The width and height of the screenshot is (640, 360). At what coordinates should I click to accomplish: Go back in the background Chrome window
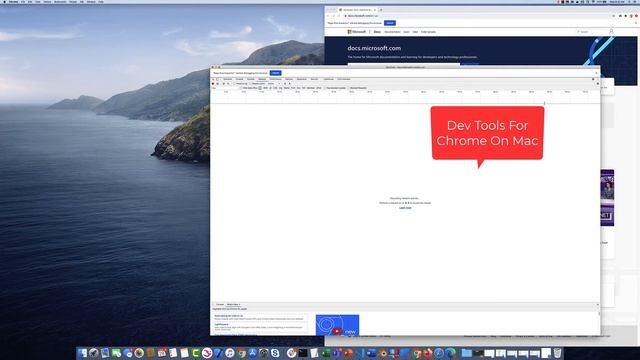(328, 16)
